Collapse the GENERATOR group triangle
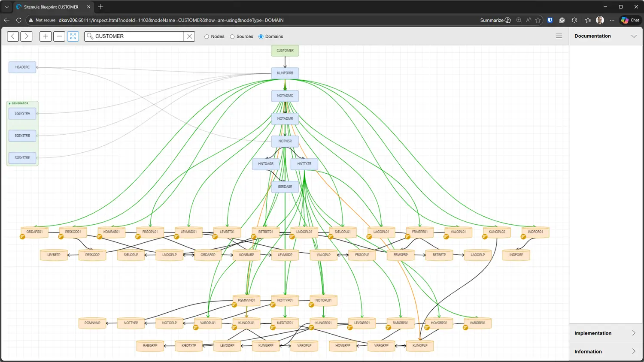Screen dimensions: 644x362 (x=9, y=103)
